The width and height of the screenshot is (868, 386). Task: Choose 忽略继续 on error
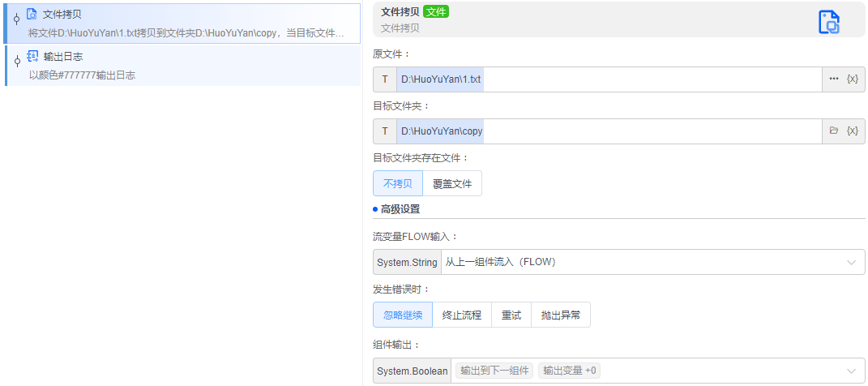pos(403,315)
